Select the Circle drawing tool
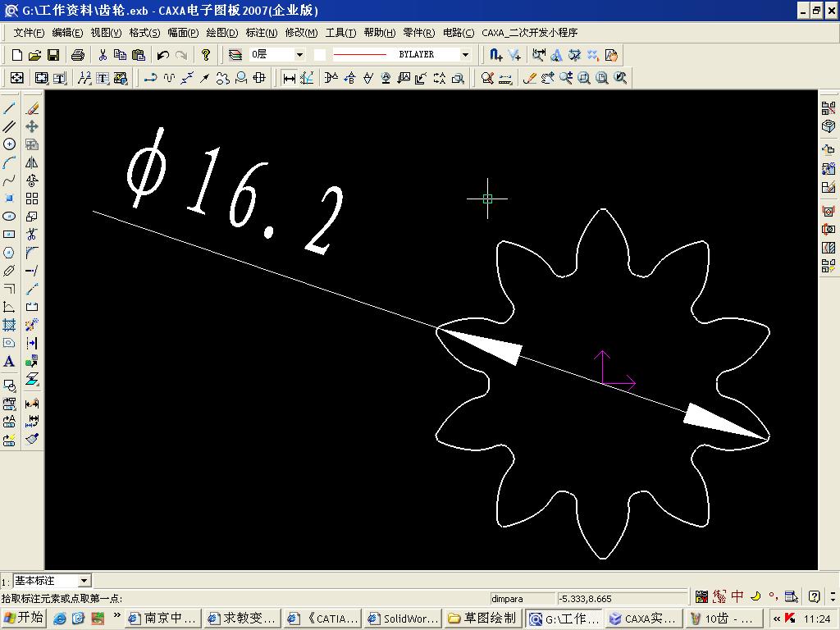Viewport: 840px width, 630px height. click(9, 144)
